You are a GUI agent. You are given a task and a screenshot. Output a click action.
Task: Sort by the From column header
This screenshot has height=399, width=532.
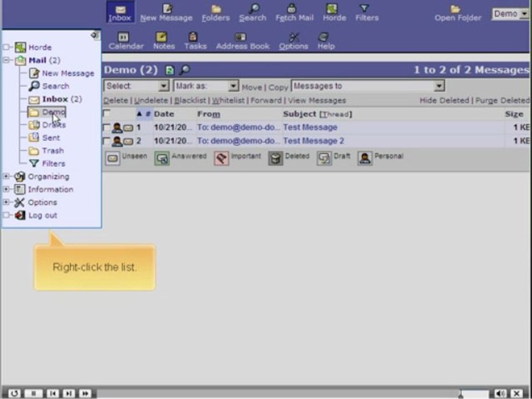pyautogui.click(x=208, y=114)
